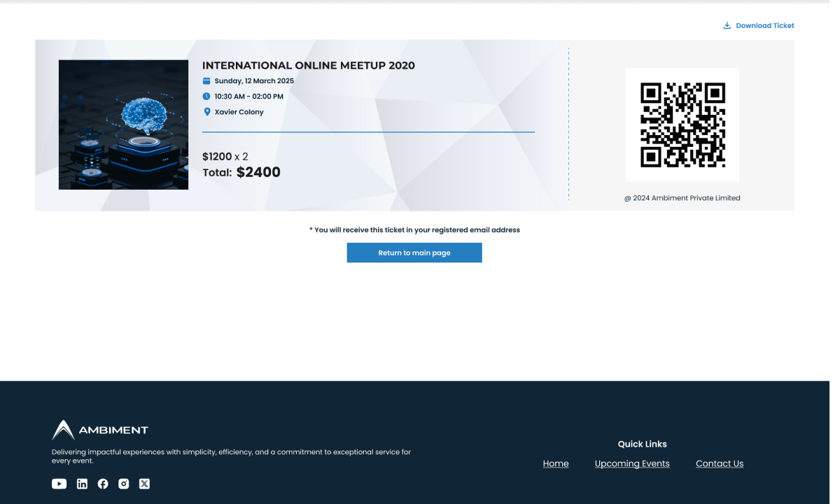
Task: Click the footer tagline about impactful experiences
Action: tap(231, 456)
